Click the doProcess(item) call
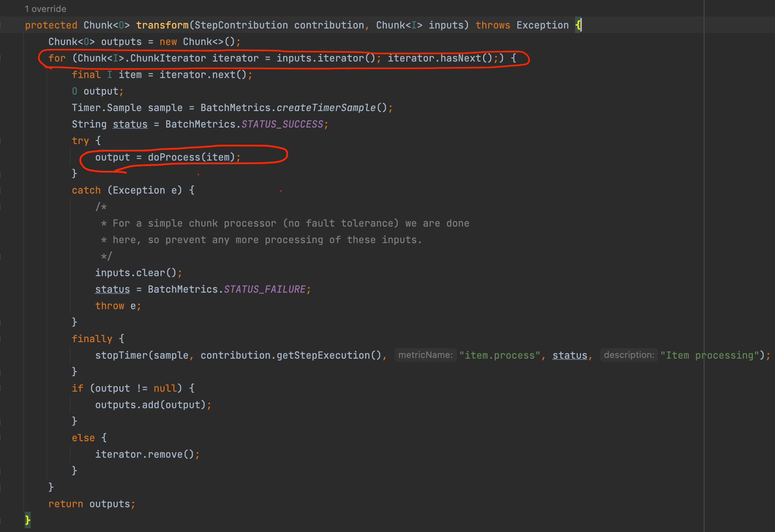 (191, 157)
